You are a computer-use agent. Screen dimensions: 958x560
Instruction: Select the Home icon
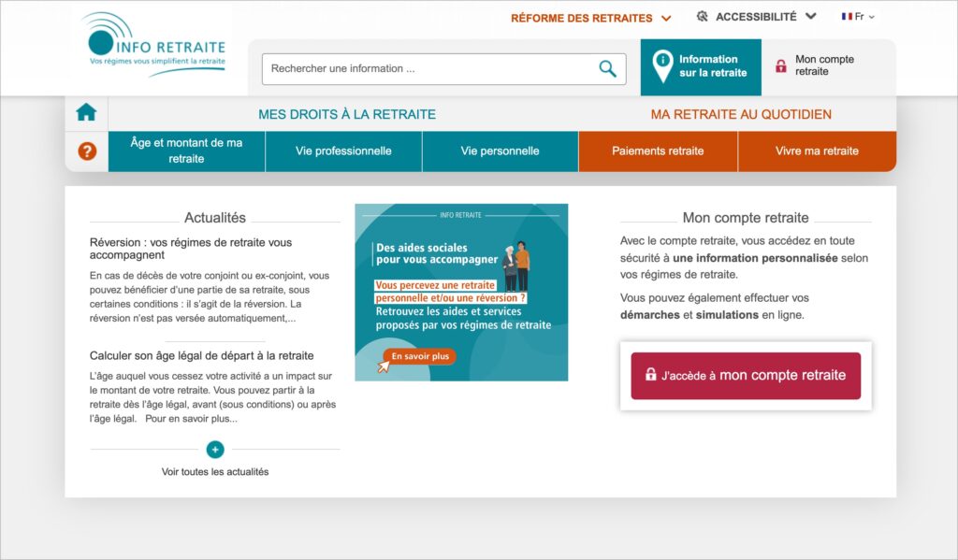click(x=86, y=110)
